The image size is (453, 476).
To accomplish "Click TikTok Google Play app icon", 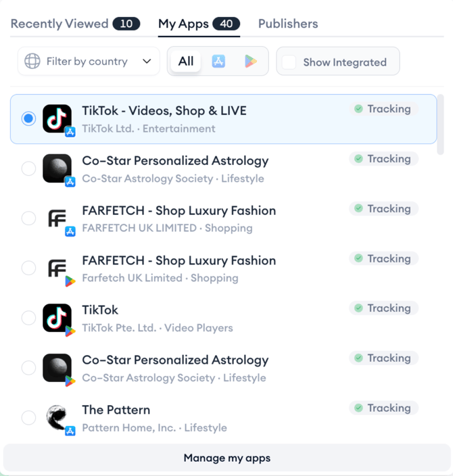I will click(57, 318).
